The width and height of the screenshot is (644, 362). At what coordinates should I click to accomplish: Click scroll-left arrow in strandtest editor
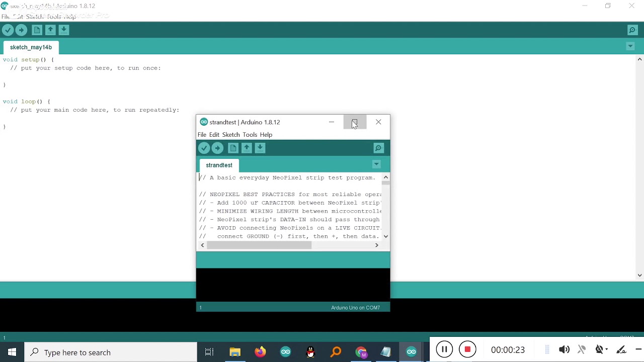point(203,245)
